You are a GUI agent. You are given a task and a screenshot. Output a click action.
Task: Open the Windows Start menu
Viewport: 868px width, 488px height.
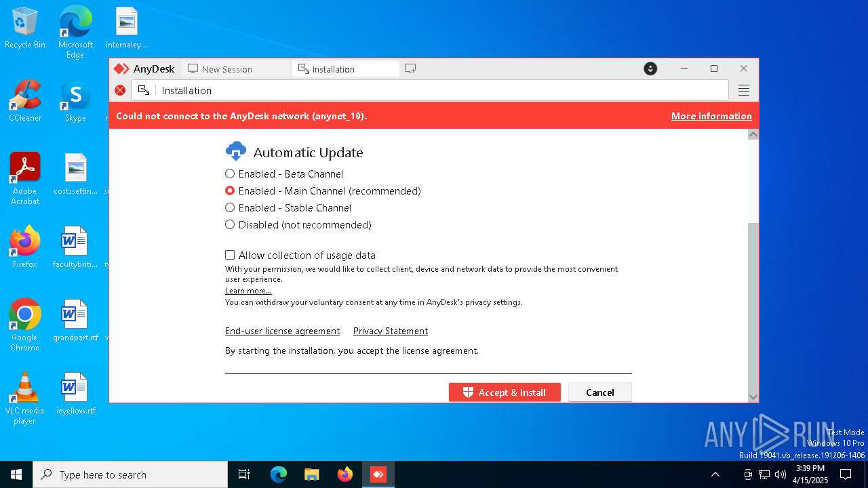tap(16, 474)
